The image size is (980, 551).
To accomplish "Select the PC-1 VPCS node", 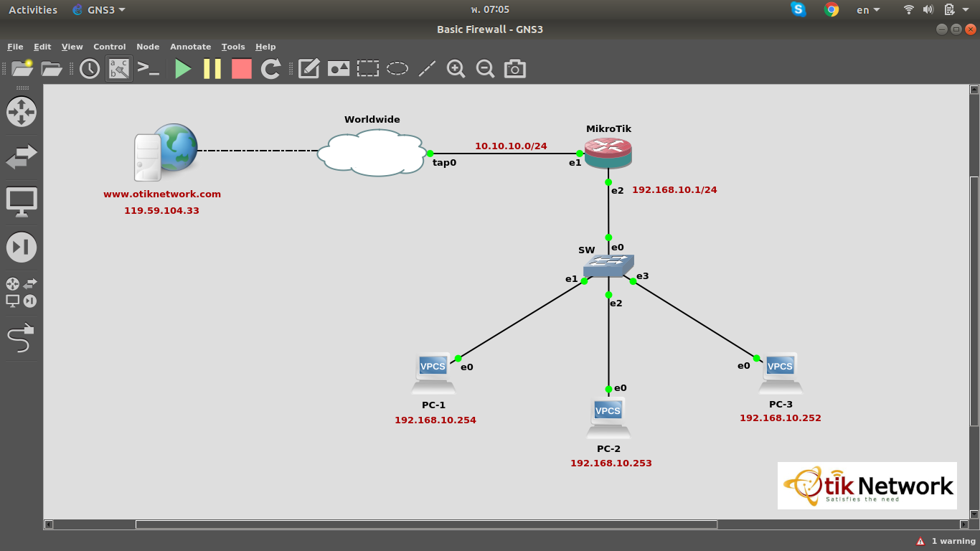I will (433, 373).
